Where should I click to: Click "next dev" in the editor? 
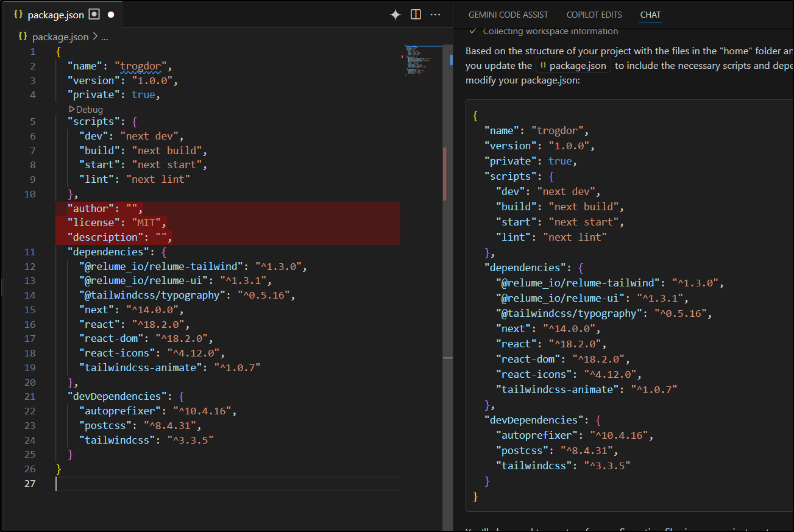tap(149, 136)
